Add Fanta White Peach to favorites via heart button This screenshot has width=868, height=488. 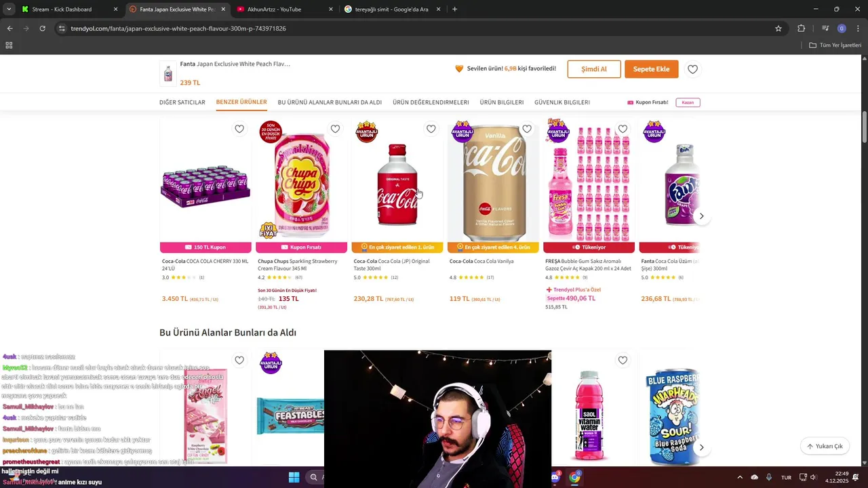[692, 69]
